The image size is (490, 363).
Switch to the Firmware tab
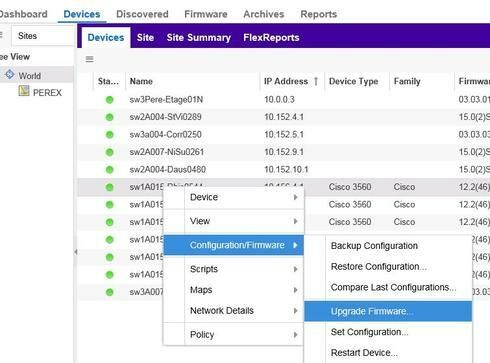(x=206, y=14)
